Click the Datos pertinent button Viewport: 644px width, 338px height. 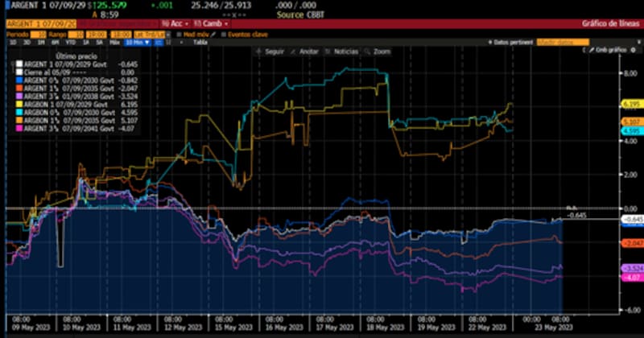(510, 41)
